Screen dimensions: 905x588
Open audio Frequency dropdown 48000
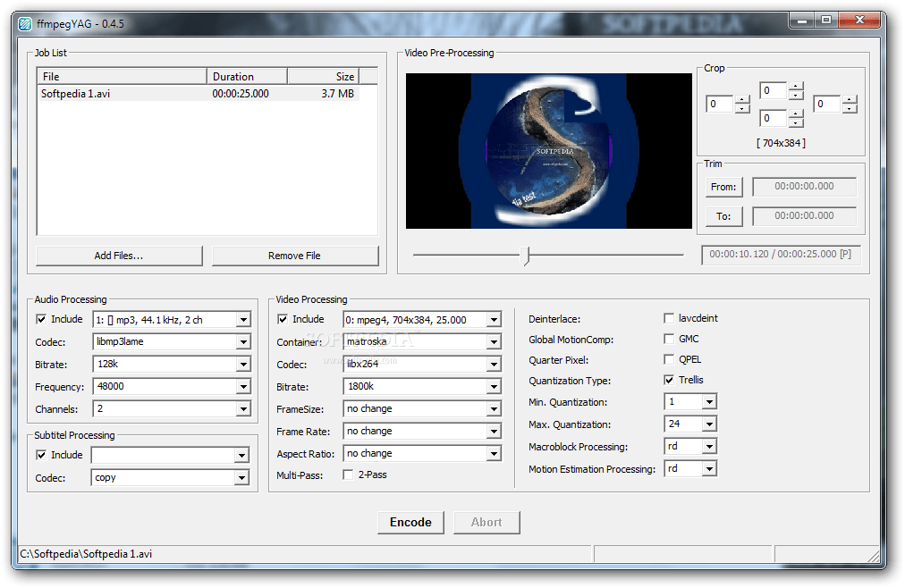(243, 387)
